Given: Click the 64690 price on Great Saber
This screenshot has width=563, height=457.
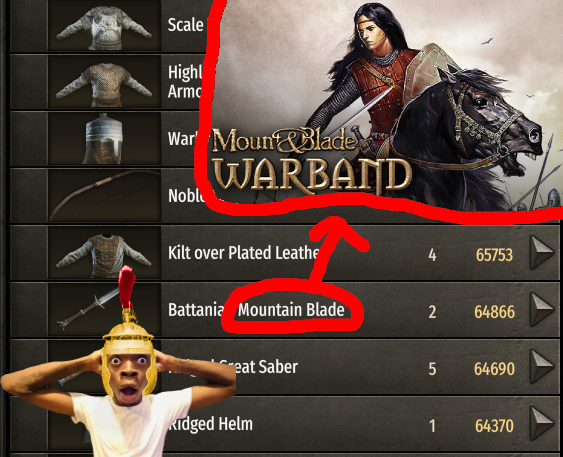Looking at the screenshot, I should 494,369.
